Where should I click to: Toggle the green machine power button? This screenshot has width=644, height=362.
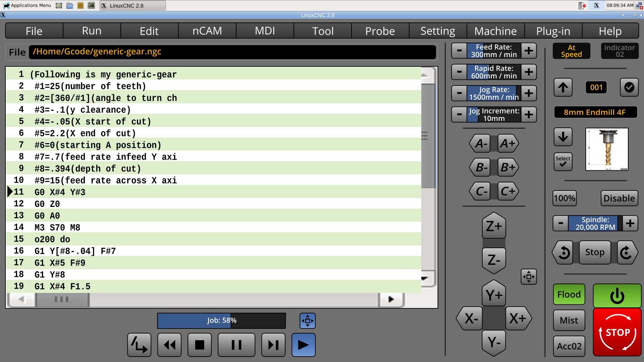click(617, 296)
